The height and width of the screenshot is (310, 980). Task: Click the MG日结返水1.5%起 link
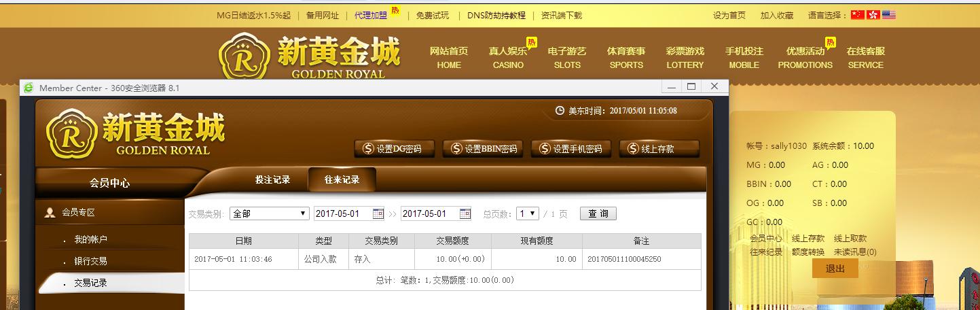tap(253, 15)
